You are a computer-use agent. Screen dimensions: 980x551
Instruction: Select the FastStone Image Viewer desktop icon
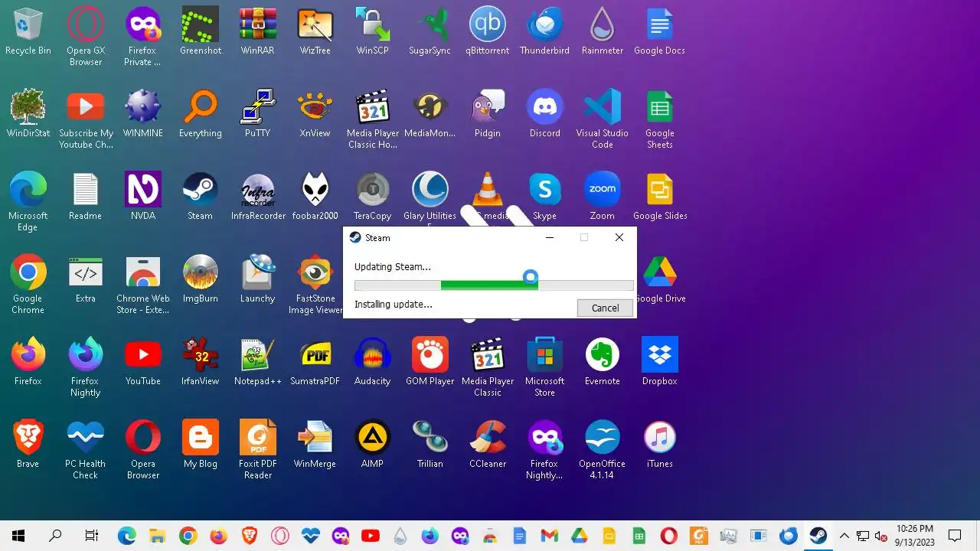point(315,285)
